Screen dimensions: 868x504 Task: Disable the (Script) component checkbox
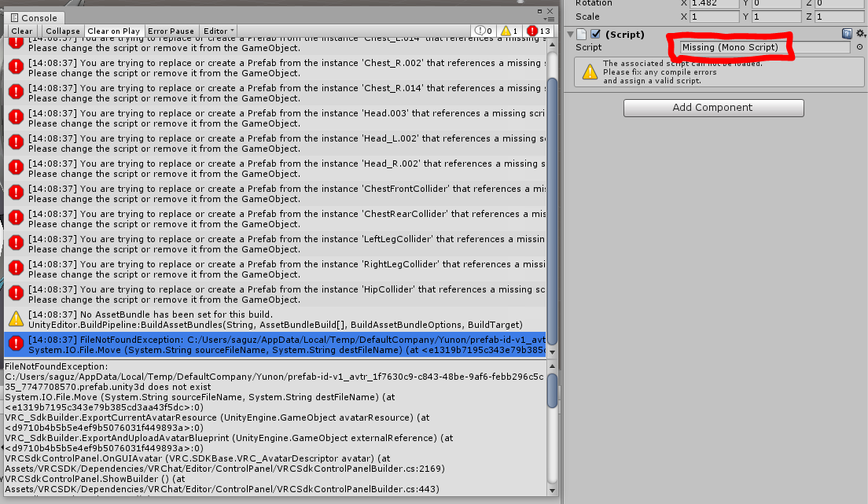596,35
